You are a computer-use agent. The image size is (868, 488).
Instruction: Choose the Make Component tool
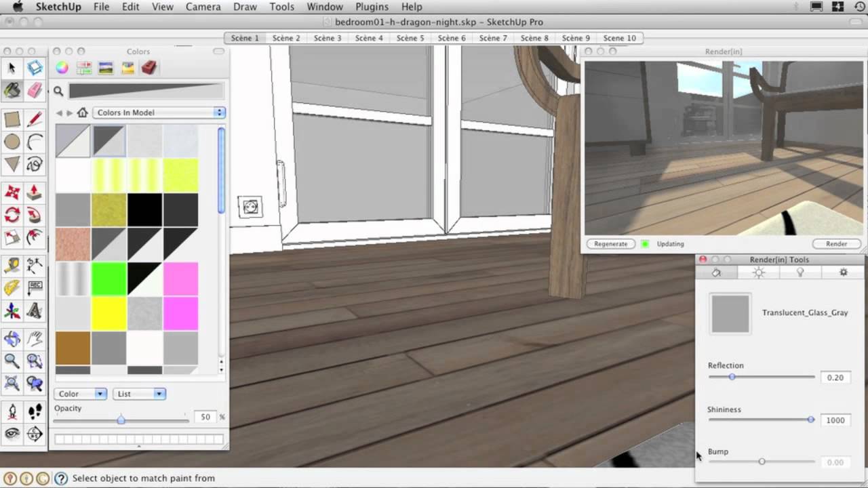[x=35, y=68]
